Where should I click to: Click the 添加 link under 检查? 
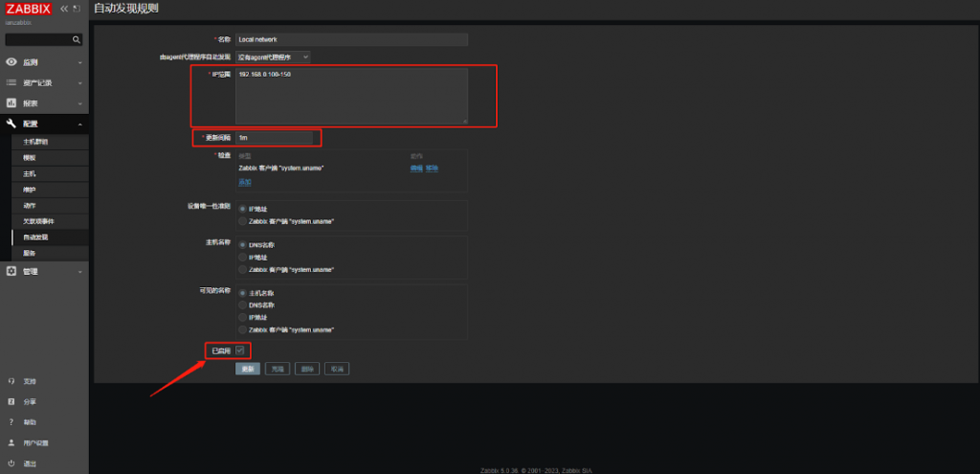(x=245, y=182)
